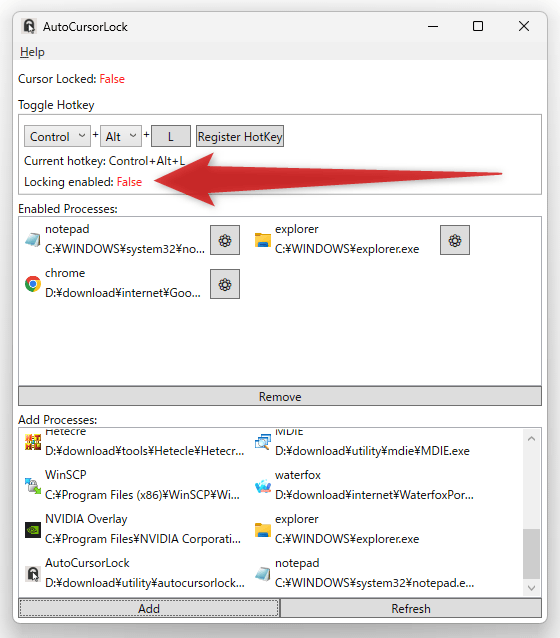Click the explorer icon in Add Processes
This screenshot has width=560, height=638.
pos(262,530)
